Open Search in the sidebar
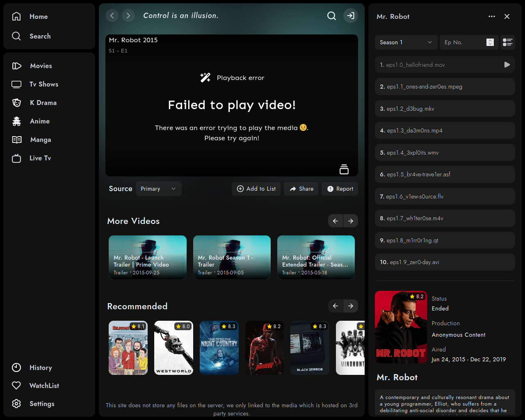This screenshot has width=525, height=420. [x=31, y=36]
